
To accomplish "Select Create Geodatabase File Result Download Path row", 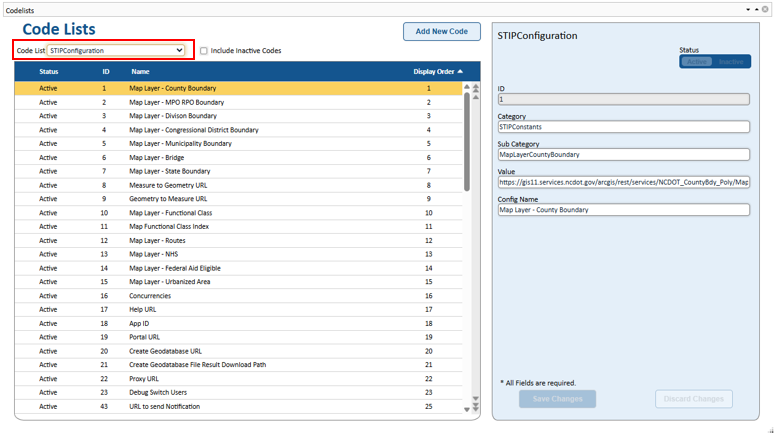I will [x=238, y=365].
